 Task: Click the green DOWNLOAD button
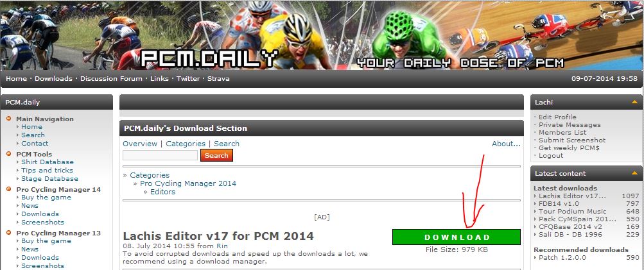pyautogui.click(x=457, y=237)
